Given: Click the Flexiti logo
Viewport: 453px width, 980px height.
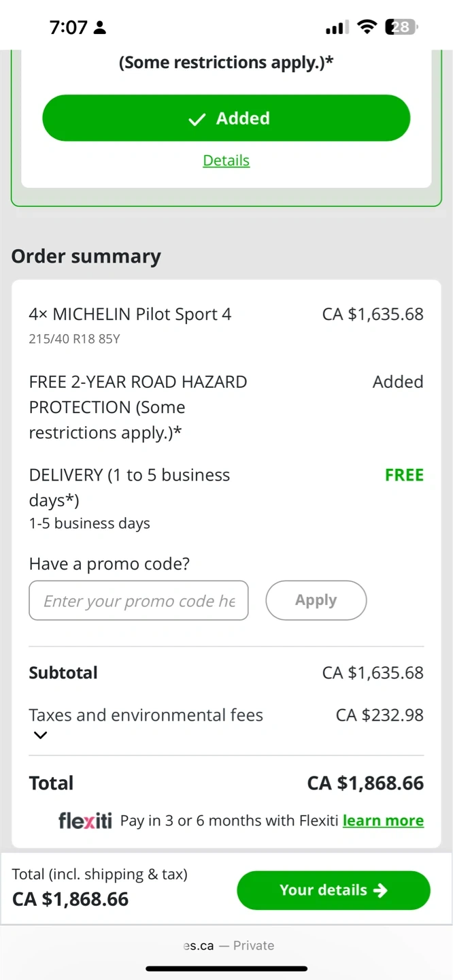Looking at the screenshot, I should 85,821.
